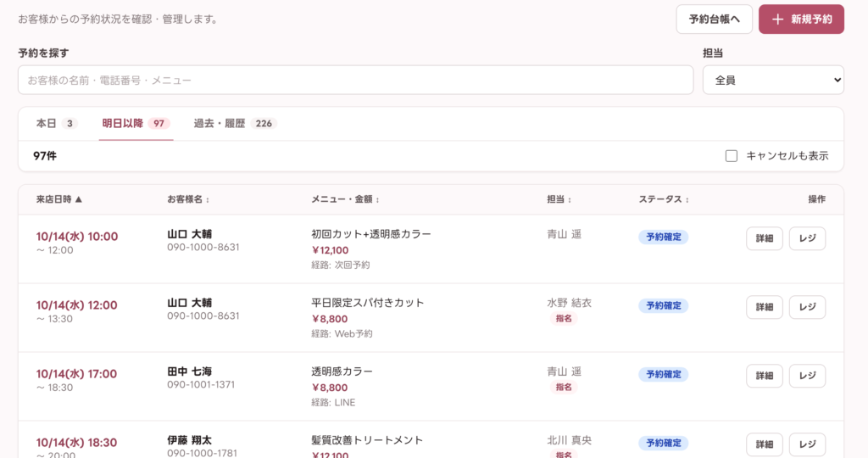Image resolution: width=868 pixels, height=458 pixels.
Task: Click date 10/14(水) 18:30
Action: pyautogui.click(x=76, y=443)
